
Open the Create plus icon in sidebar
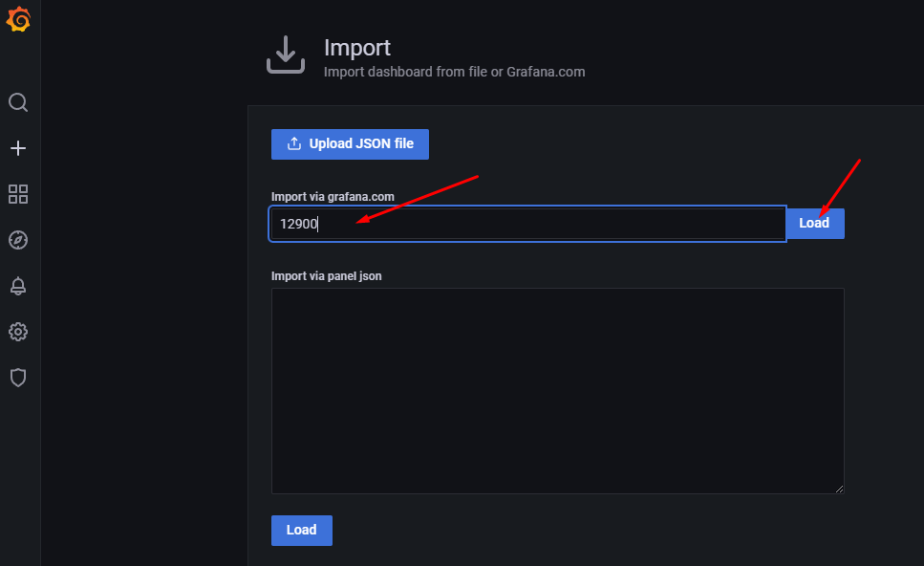click(18, 148)
